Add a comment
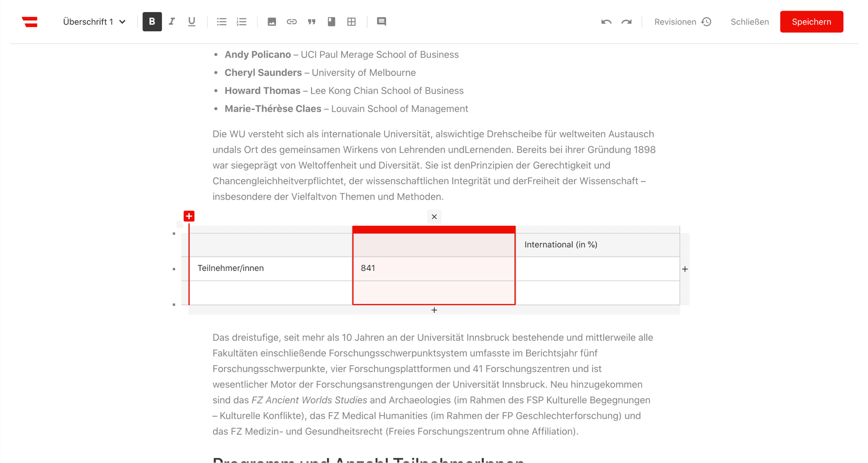This screenshot has height=463, width=868. (x=381, y=22)
